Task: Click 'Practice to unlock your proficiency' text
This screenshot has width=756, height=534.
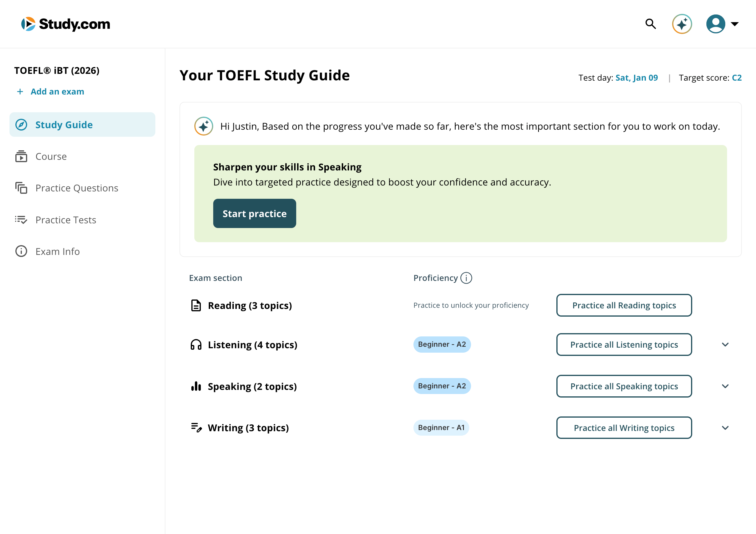Action: [471, 305]
